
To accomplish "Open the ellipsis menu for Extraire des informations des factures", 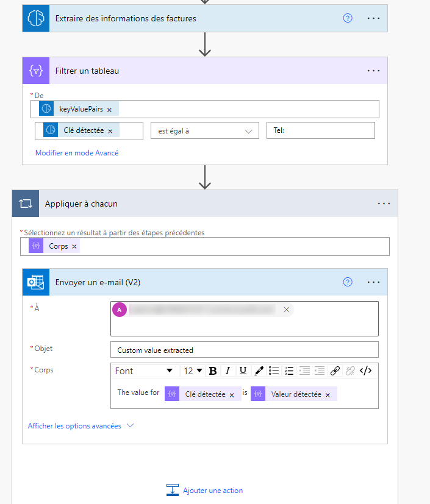I will 373,18.
